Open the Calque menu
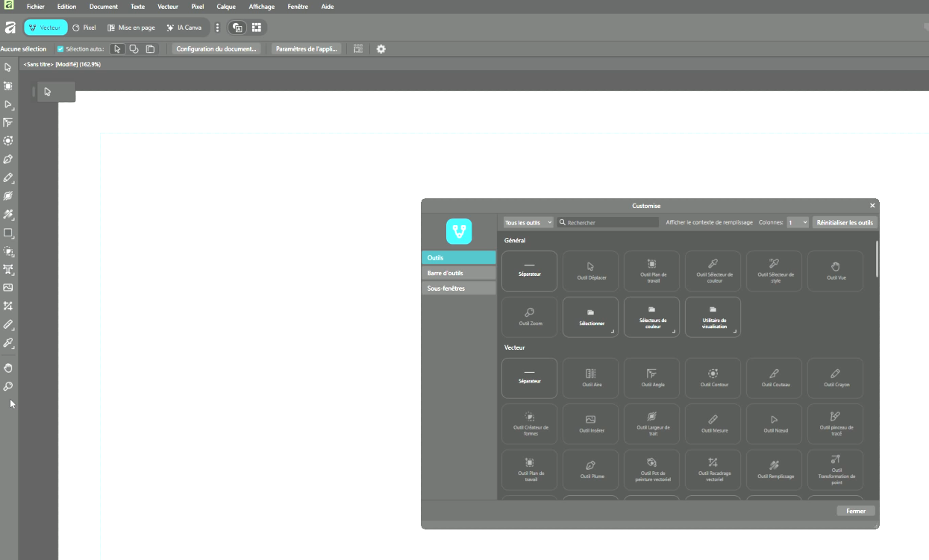929x560 pixels. pos(225,7)
